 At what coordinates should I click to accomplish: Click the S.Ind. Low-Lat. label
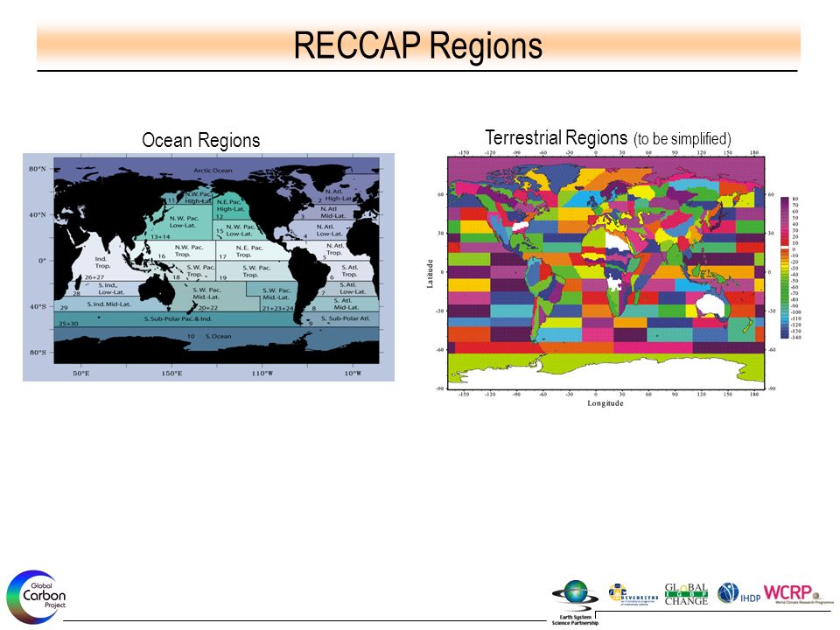pyautogui.click(x=111, y=289)
